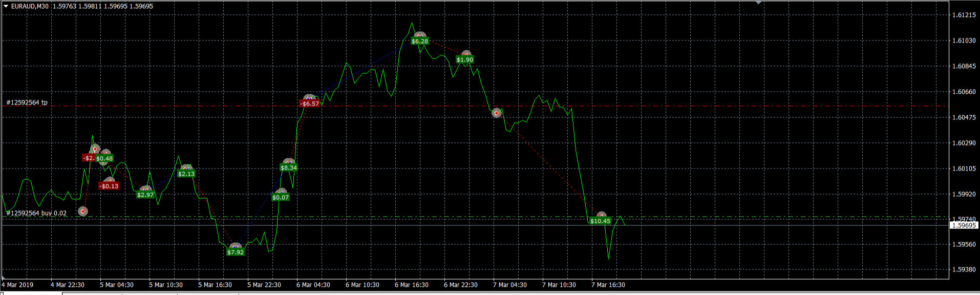Select the $1.90 profit trade marker
Image resolution: width=980 pixels, height=295 pixels.
[x=465, y=59]
